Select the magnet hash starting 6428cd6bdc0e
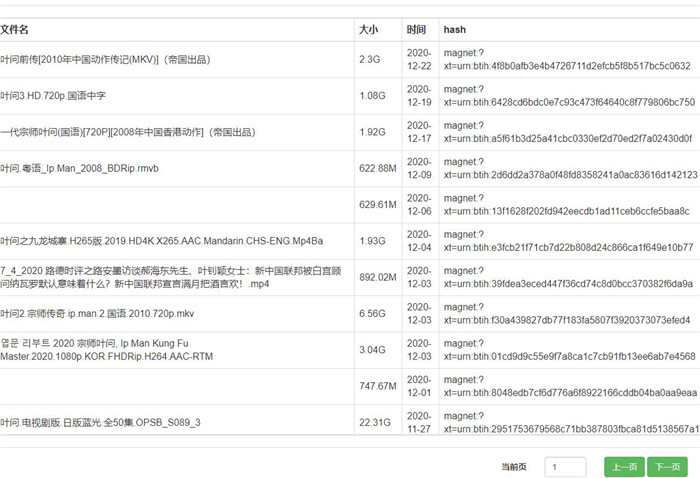This screenshot has height=478, width=700. pyautogui.click(x=569, y=96)
